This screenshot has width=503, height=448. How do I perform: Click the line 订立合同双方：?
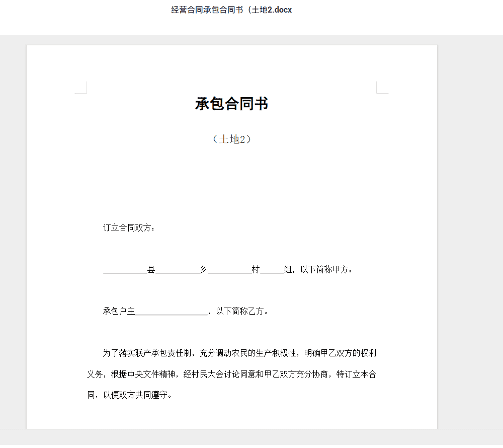(130, 228)
